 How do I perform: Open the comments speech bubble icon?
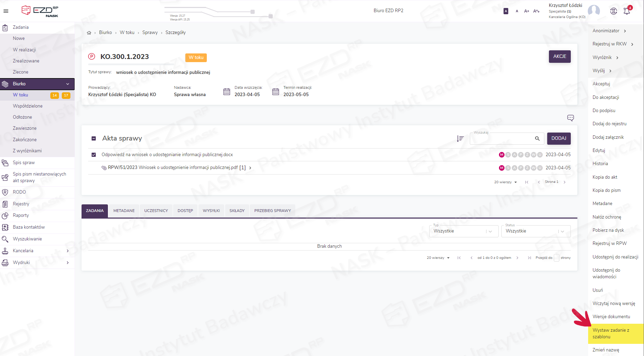[x=570, y=118]
